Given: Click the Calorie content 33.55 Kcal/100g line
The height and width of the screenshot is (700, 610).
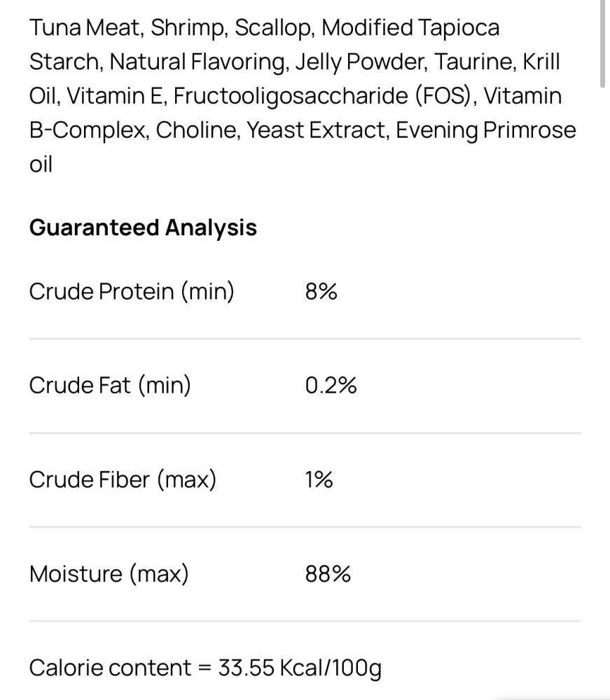Looking at the screenshot, I should click(x=205, y=668).
